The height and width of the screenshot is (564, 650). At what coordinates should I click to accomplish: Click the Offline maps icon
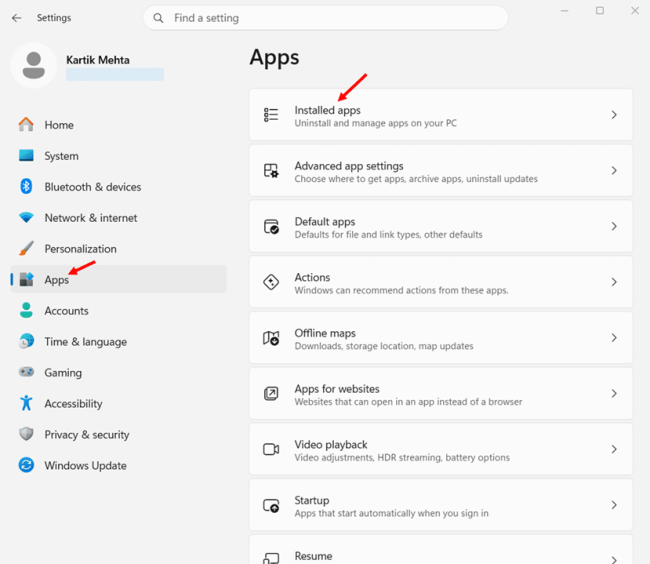coord(271,338)
